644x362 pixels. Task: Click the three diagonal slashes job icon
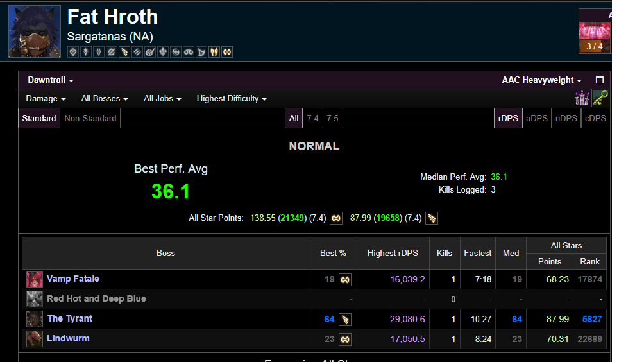(x=137, y=52)
